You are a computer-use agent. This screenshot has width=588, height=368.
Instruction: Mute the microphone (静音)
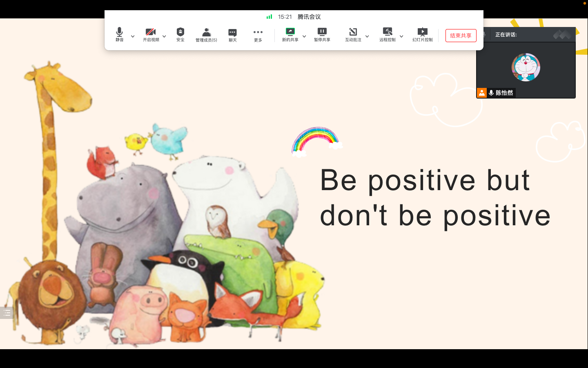(119, 34)
